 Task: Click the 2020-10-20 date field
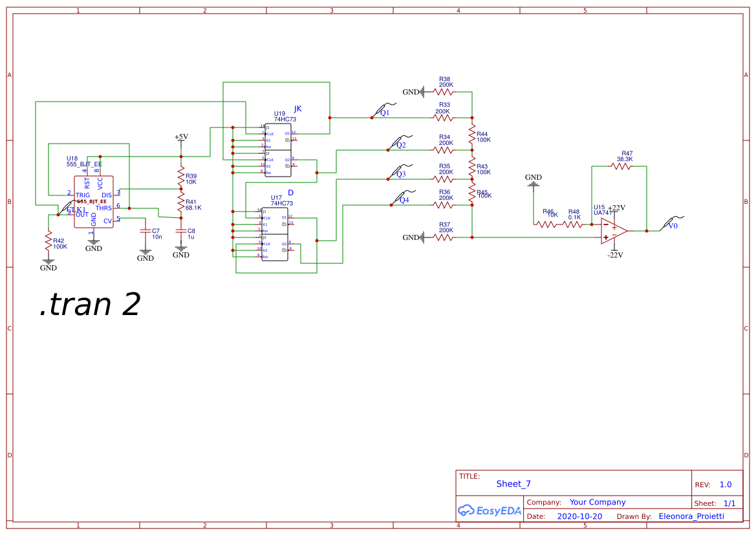click(x=580, y=516)
